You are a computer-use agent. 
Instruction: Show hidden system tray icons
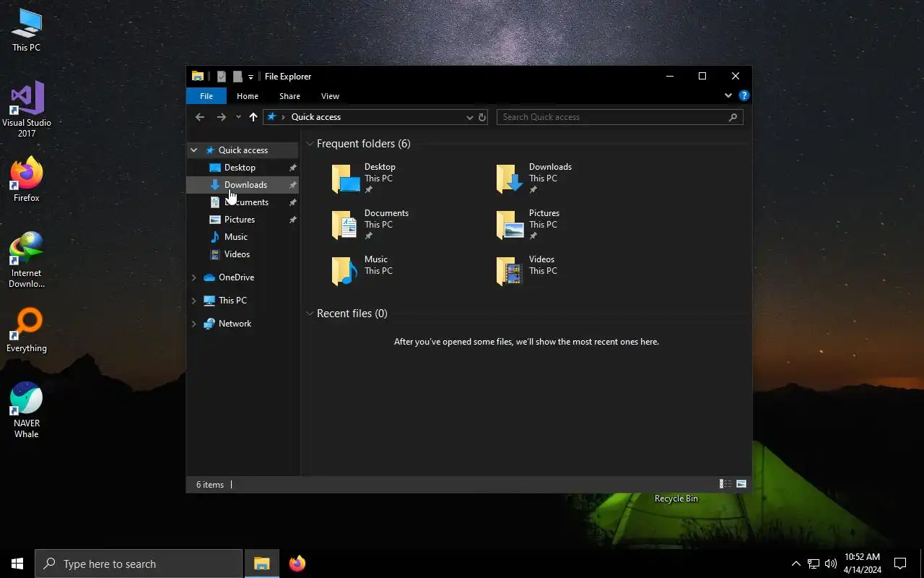point(796,564)
